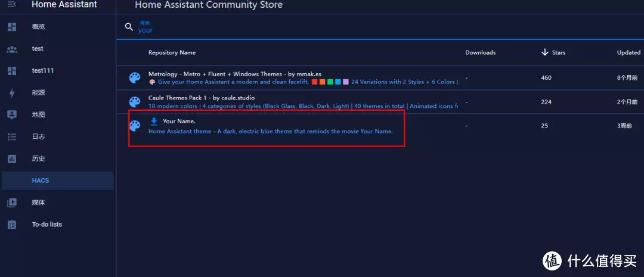
Task: Sort by Repository Name column header
Action: coord(172,52)
